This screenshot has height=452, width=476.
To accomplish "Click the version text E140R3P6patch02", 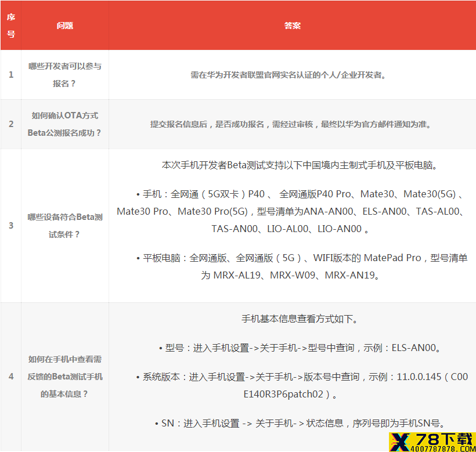I will point(283,395).
